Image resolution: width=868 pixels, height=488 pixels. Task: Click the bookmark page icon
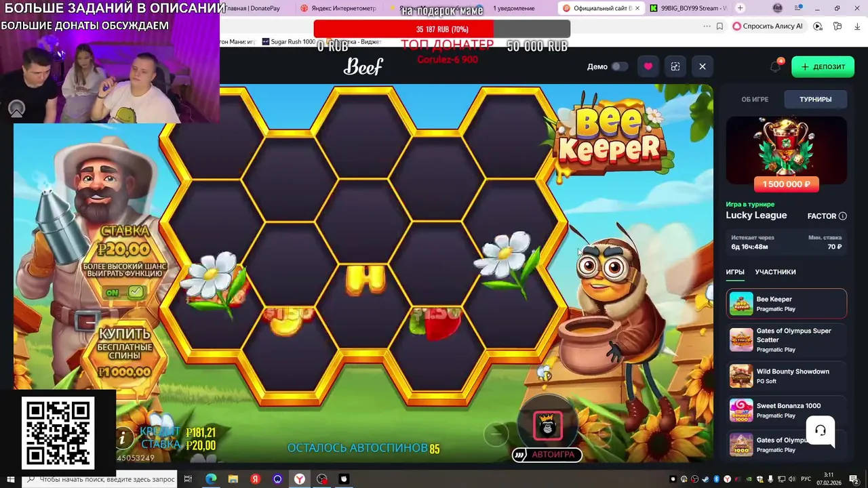719,26
